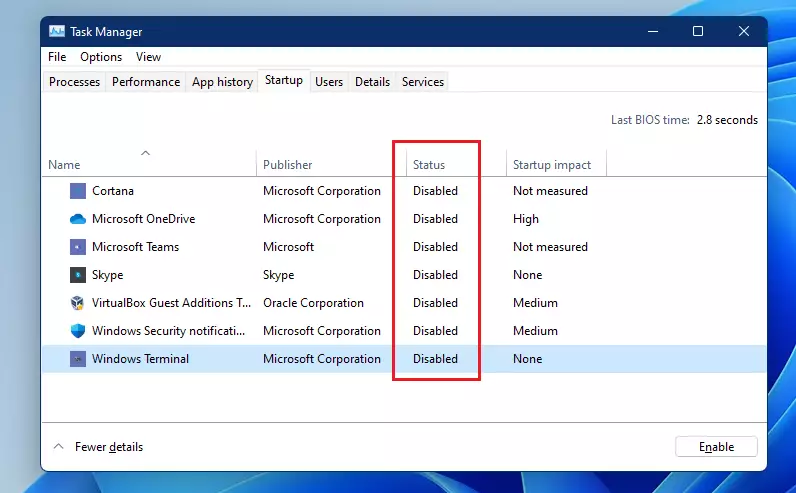
Task: Click the VirtualBox Guest Additions icon
Action: tap(78, 303)
